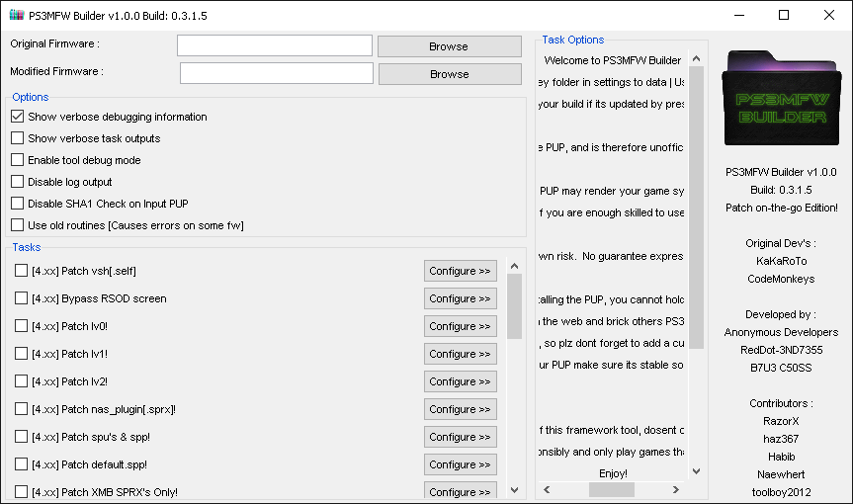
Task: Click the app icon in title bar
Action: pos(17,15)
